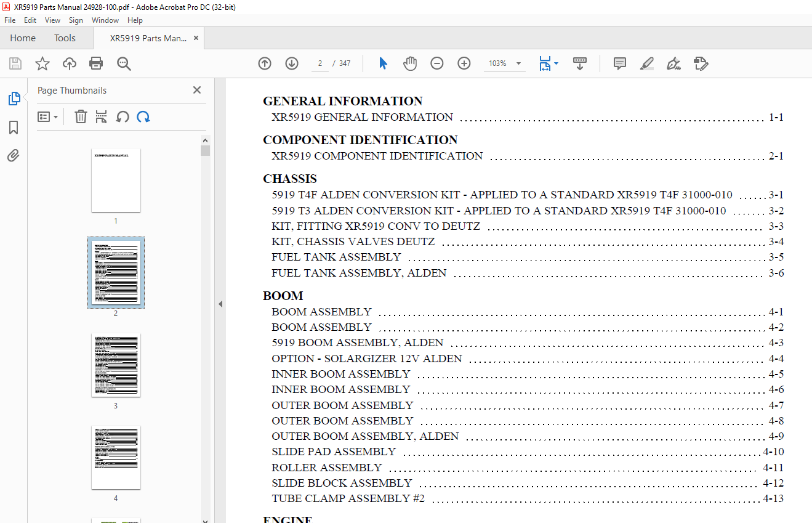Open the Page Thumbnails panel icon
Image resolution: width=812 pixels, height=523 pixels.
(x=14, y=99)
